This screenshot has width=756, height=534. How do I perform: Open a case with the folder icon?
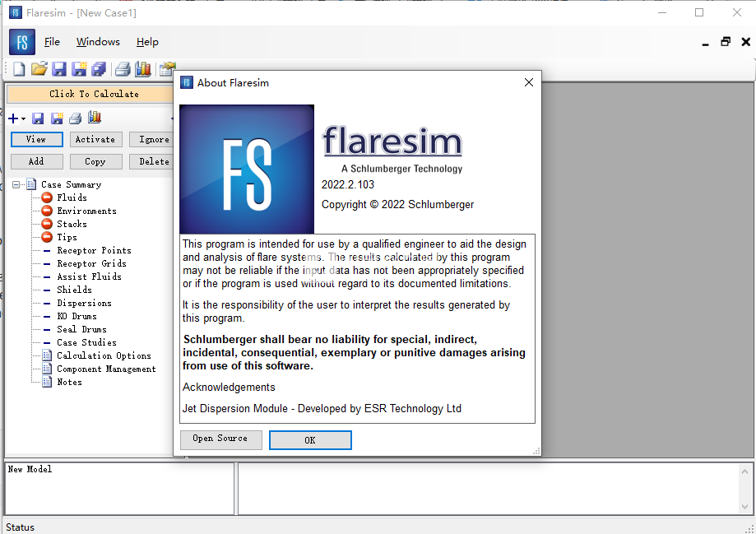39,69
